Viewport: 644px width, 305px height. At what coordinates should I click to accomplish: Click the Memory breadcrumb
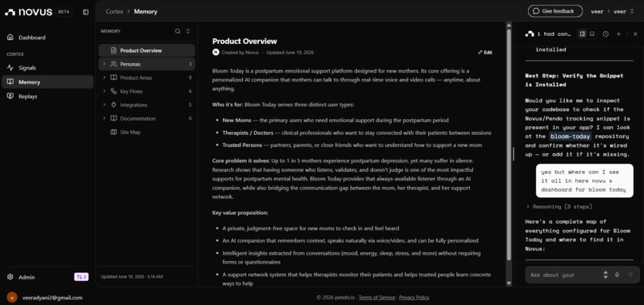pyautogui.click(x=145, y=11)
